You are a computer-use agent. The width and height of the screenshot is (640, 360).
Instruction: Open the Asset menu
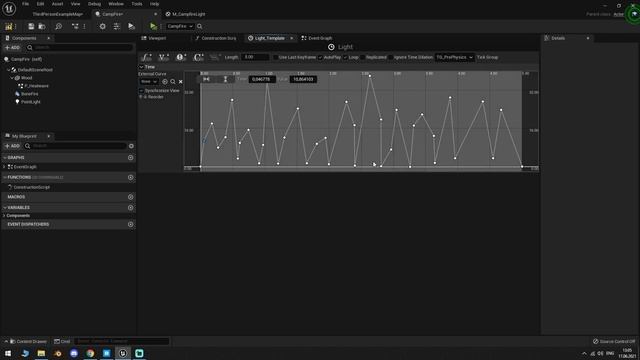click(57, 4)
